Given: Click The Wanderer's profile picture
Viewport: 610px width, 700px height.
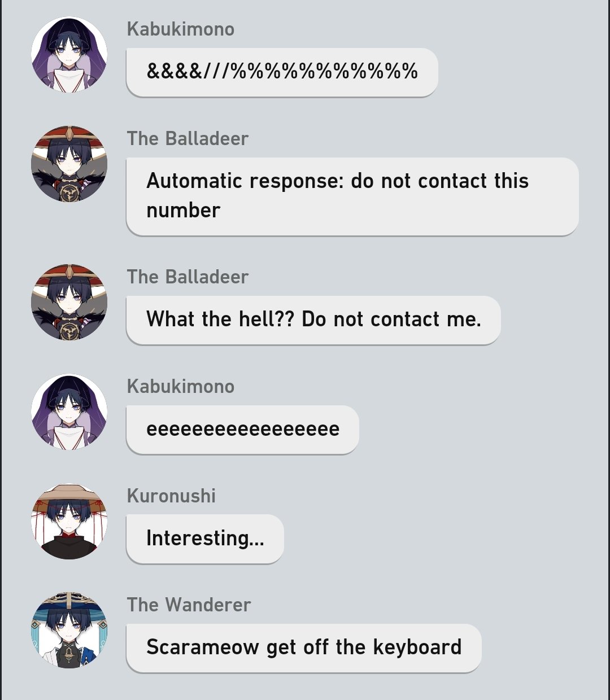Looking at the screenshot, I should tap(69, 630).
